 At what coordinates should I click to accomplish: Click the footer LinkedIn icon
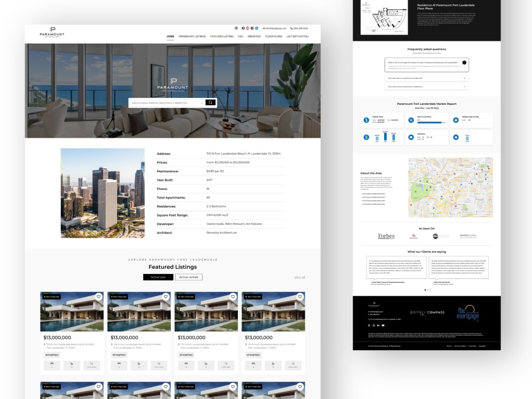pos(378,326)
